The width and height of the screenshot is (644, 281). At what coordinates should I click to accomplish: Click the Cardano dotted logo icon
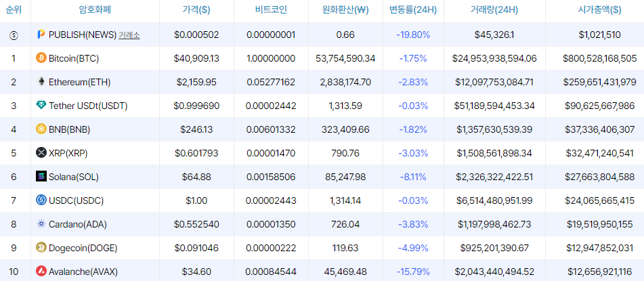[41, 224]
